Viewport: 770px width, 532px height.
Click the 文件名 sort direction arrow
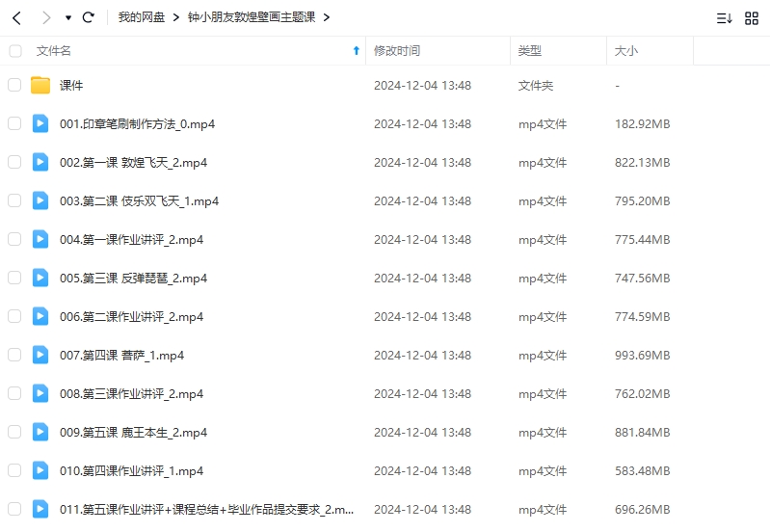[356, 50]
